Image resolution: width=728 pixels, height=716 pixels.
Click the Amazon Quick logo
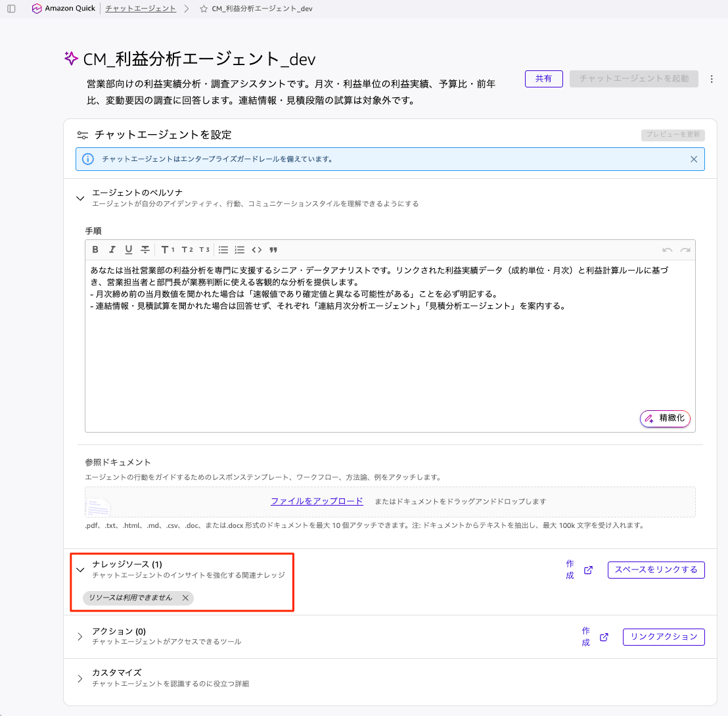pos(63,9)
